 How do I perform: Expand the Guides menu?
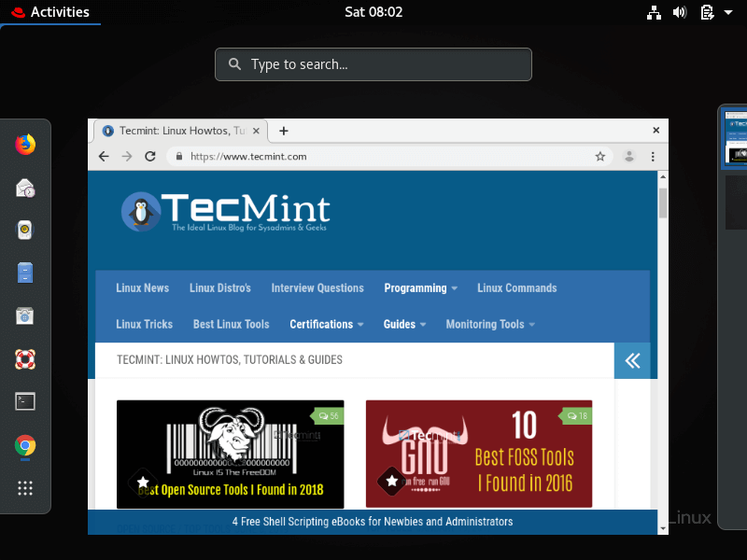click(x=404, y=324)
